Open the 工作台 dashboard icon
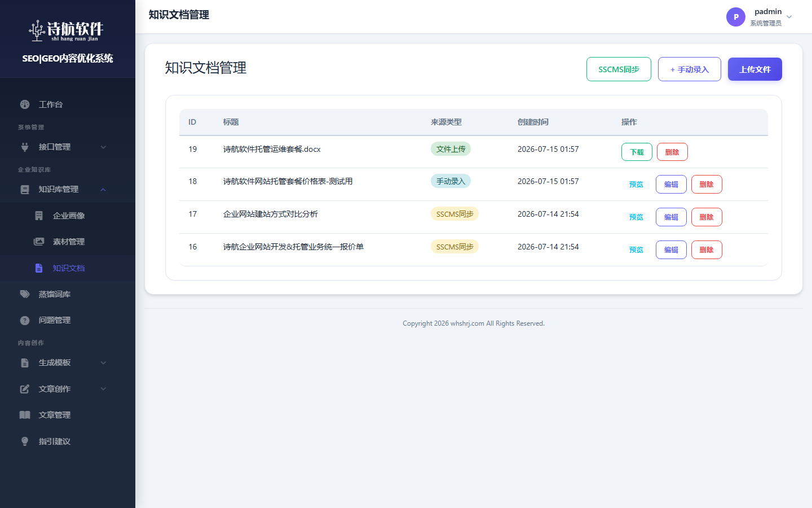This screenshot has width=812, height=508. (25, 104)
